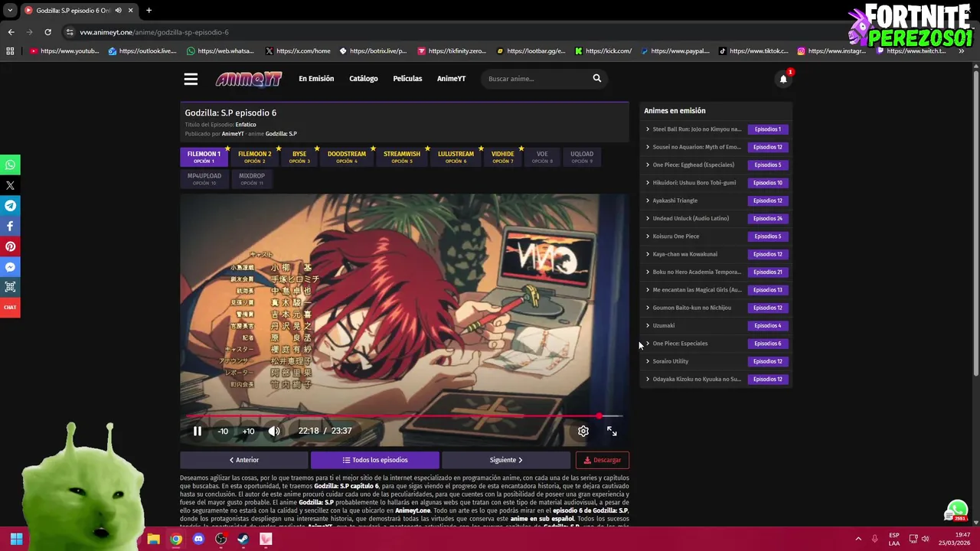980x551 pixels.
Task: Mute the tab via its speaker icon
Action: pos(118,10)
